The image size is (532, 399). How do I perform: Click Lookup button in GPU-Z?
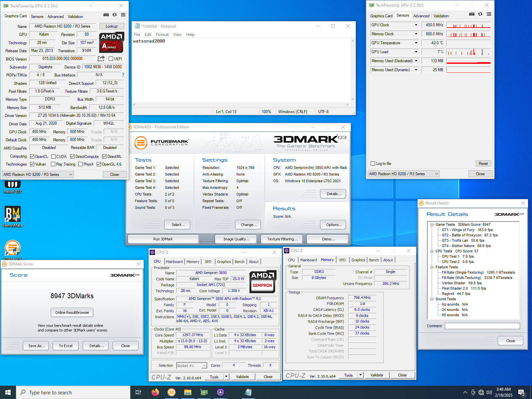point(112,26)
